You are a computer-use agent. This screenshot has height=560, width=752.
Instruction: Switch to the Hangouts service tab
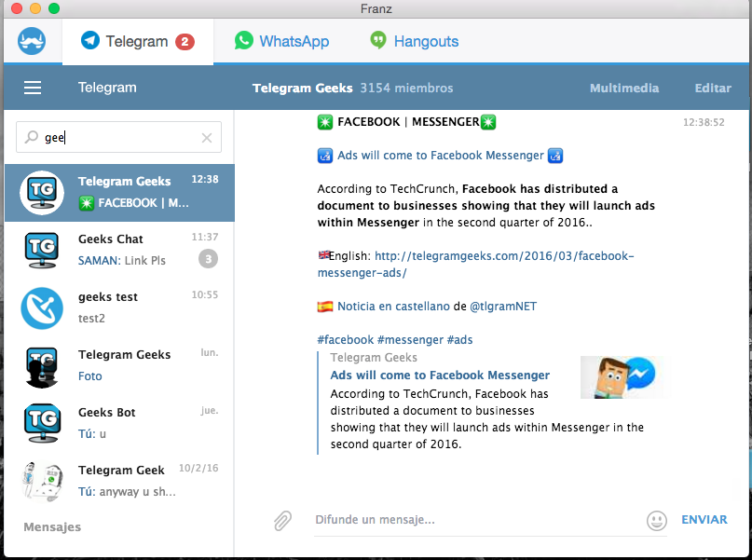click(x=415, y=41)
